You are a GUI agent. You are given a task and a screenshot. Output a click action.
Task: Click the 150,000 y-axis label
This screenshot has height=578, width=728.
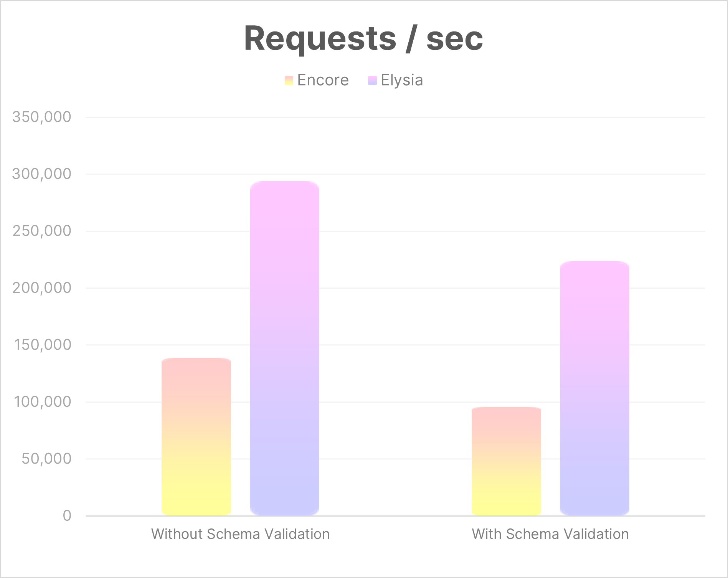43,345
